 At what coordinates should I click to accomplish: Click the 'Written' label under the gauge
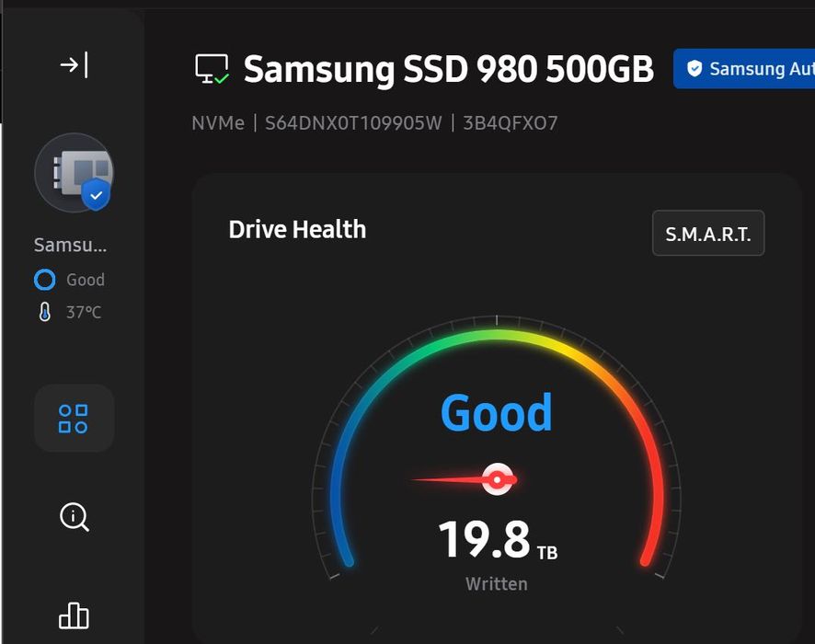[497, 583]
